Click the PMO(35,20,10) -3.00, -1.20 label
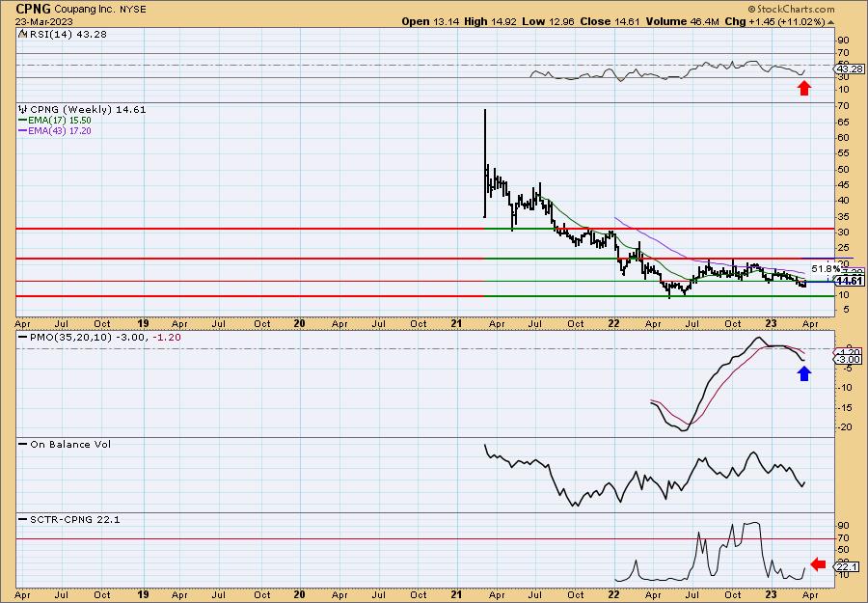Image resolution: width=868 pixels, height=603 pixels. 105,338
